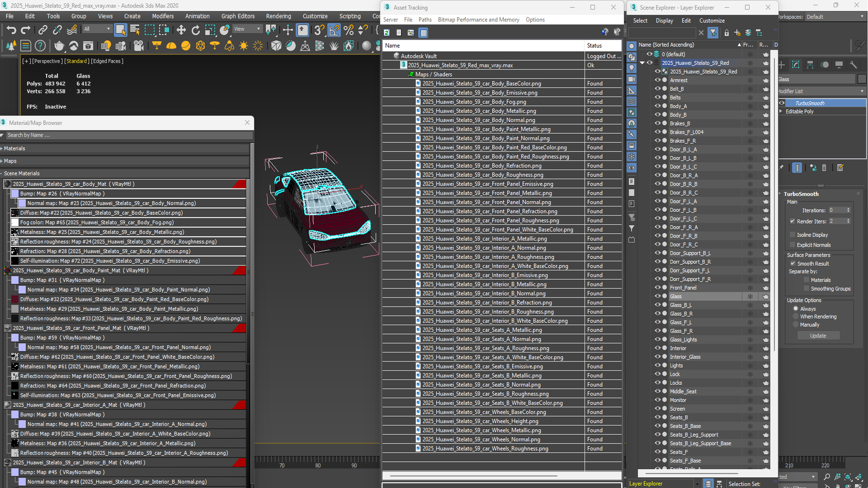Click the teapot render setup icon
This screenshot has width=868, height=488.
[x=59, y=46]
